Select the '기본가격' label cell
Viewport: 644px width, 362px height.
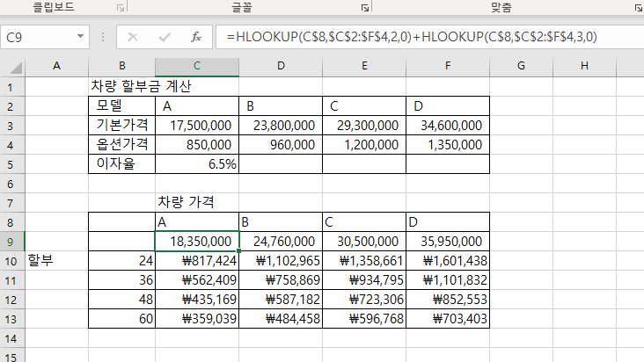click(122, 126)
